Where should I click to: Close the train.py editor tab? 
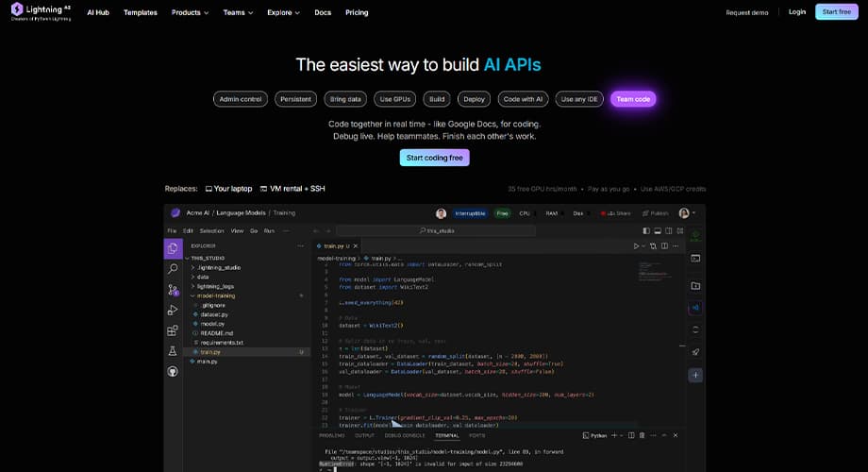[x=356, y=246]
